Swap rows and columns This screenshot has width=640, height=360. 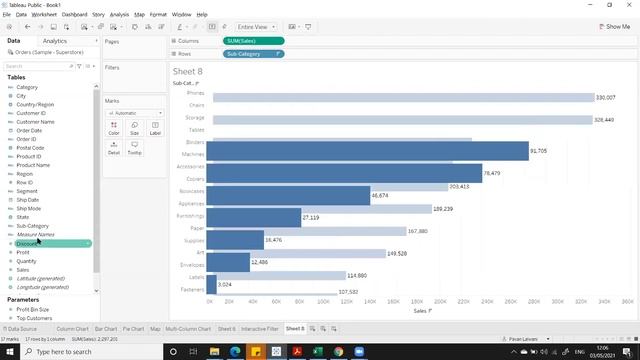click(135, 27)
